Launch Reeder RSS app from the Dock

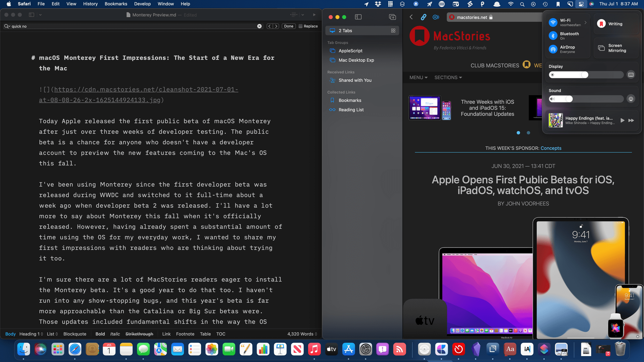[x=399, y=349]
